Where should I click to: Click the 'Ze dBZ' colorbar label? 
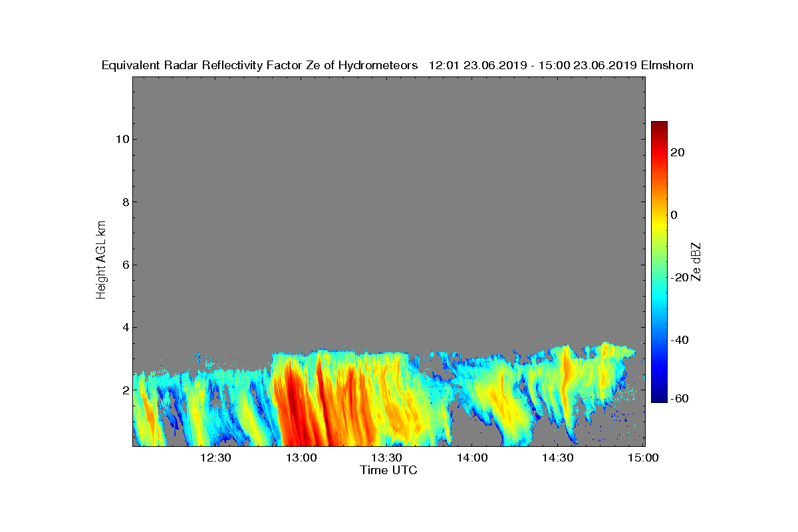pos(696,261)
